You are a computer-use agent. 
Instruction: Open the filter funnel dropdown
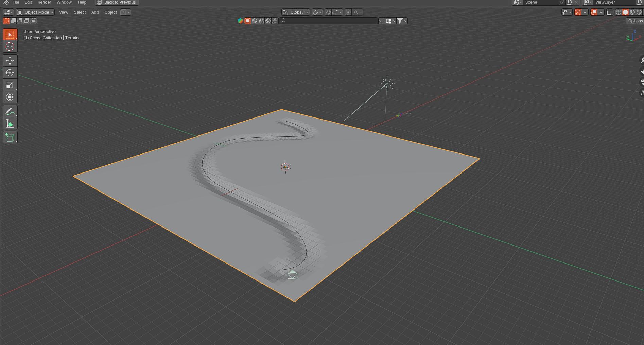coord(402,21)
